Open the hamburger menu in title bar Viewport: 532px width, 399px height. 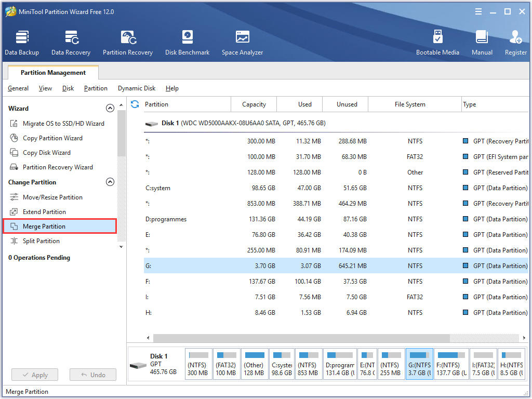click(478, 12)
